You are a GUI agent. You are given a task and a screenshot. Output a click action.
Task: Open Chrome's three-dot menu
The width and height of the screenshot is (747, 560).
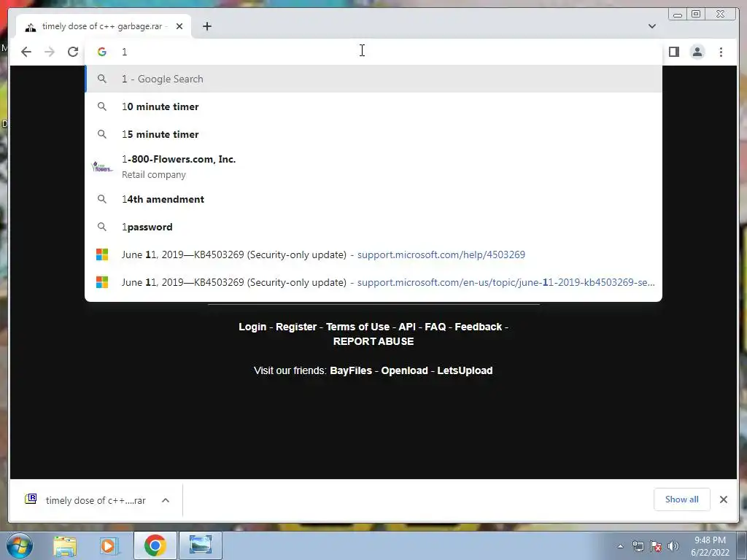click(x=721, y=52)
